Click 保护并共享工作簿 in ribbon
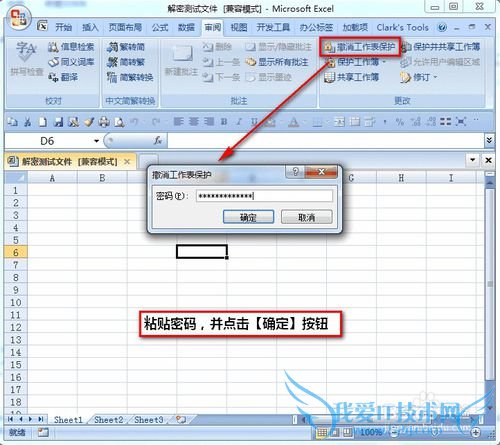The height and width of the screenshot is (445, 500). [x=441, y=47]
